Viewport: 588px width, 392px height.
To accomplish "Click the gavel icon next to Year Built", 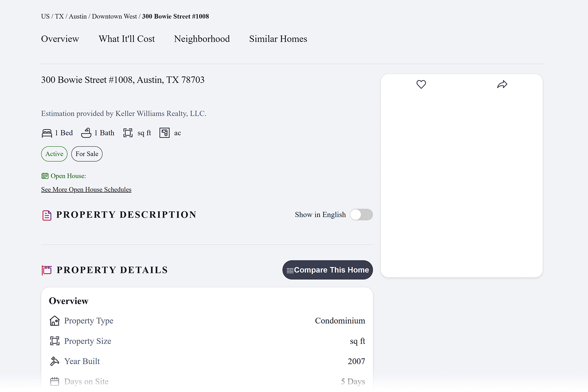I will click(x=54, y=361).
